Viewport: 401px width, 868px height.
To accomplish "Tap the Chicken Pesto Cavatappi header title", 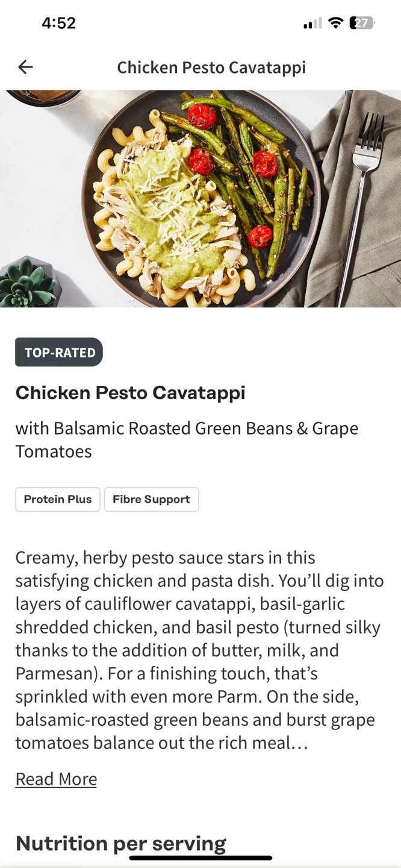I will tap(211, 67).
